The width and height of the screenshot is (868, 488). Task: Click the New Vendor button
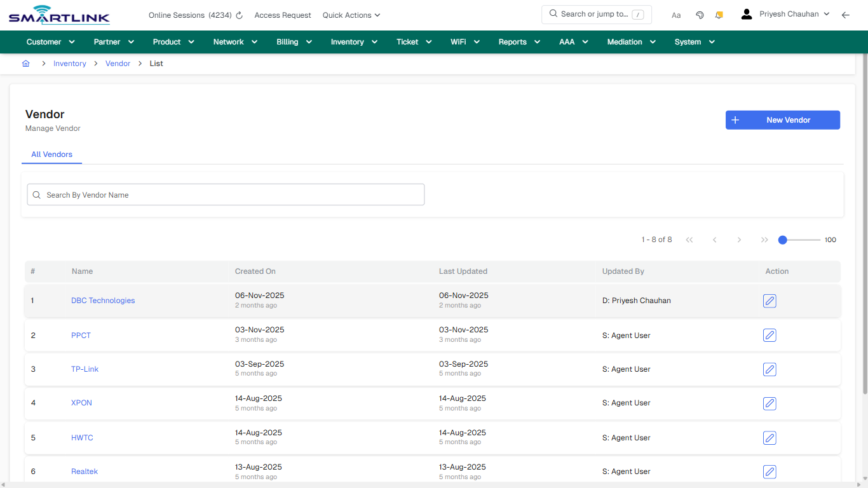coord(783,119)
